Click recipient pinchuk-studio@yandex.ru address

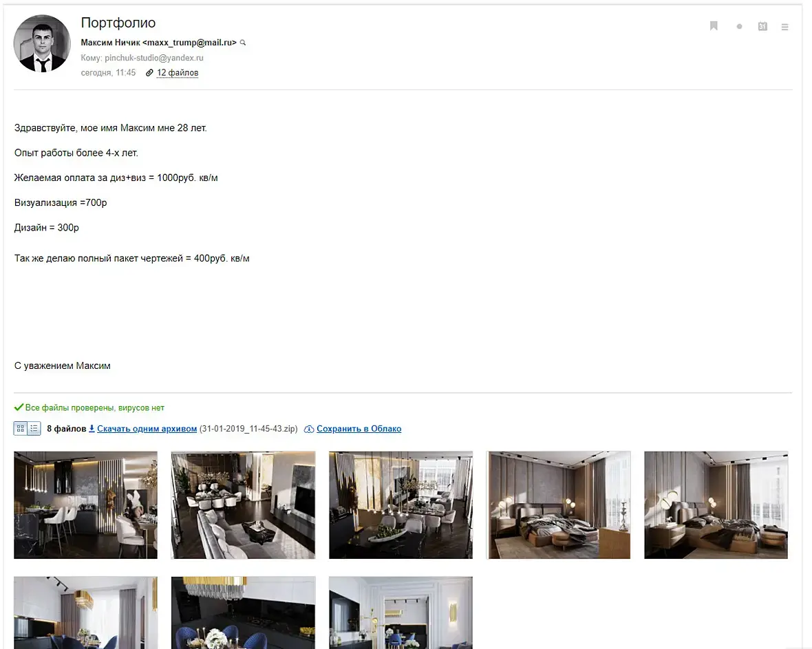pos(154,58)
